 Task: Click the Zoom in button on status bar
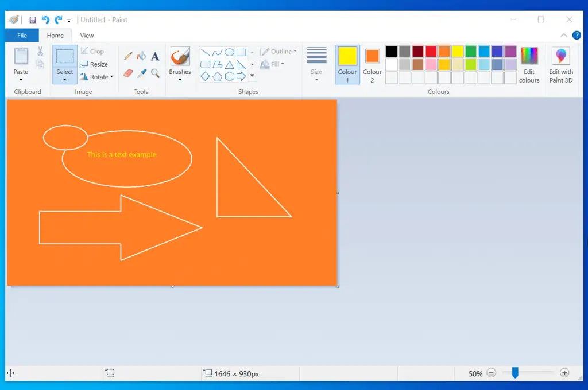pyautogui.click(x=564, y=373)
